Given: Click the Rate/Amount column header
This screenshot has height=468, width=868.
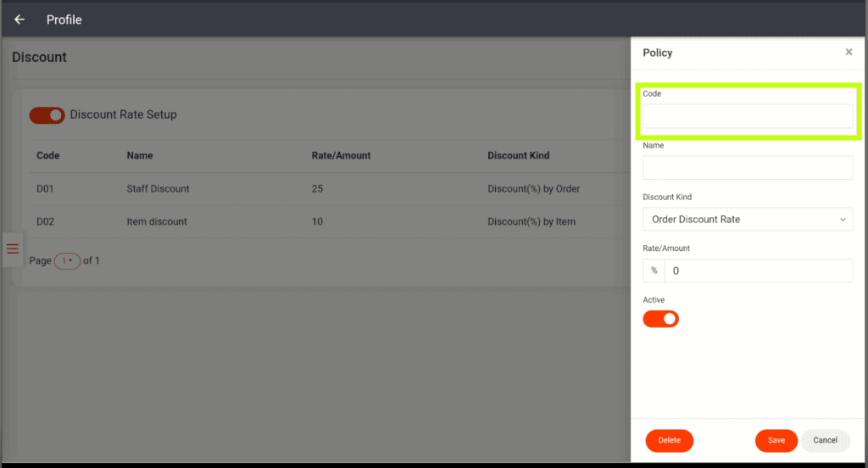Looking at the screenshot, I should point(341,156).
